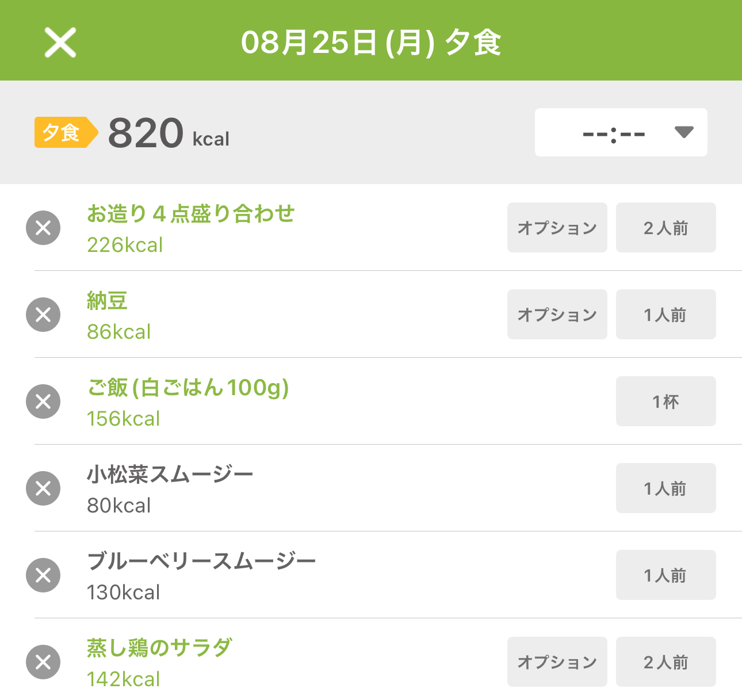Click the dropdown arrow beside --:--
Viewport: 742px width, 700px height.
684,132
